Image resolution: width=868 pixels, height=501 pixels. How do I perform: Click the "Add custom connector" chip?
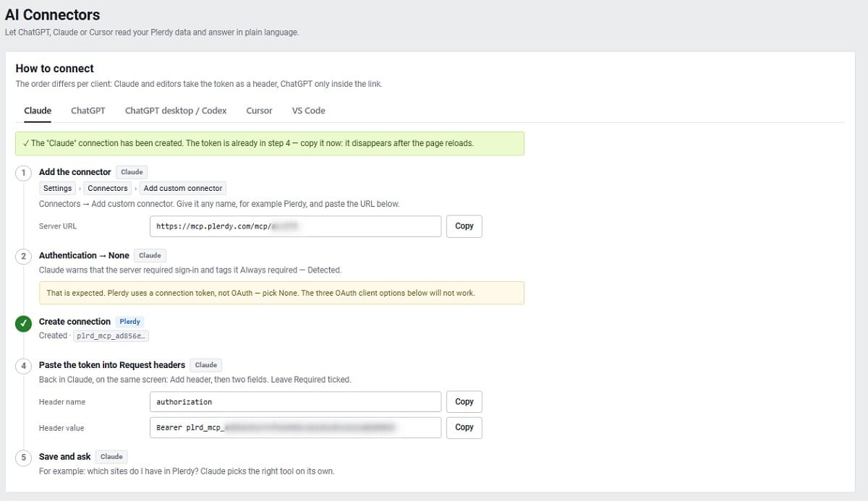(183, 188)
